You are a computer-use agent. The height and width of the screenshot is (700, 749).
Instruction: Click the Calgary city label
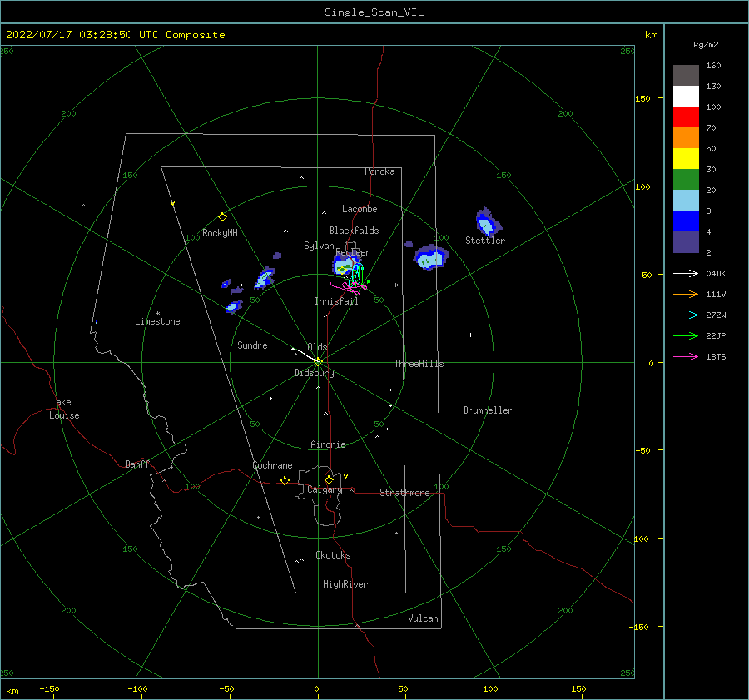point(325,489)
